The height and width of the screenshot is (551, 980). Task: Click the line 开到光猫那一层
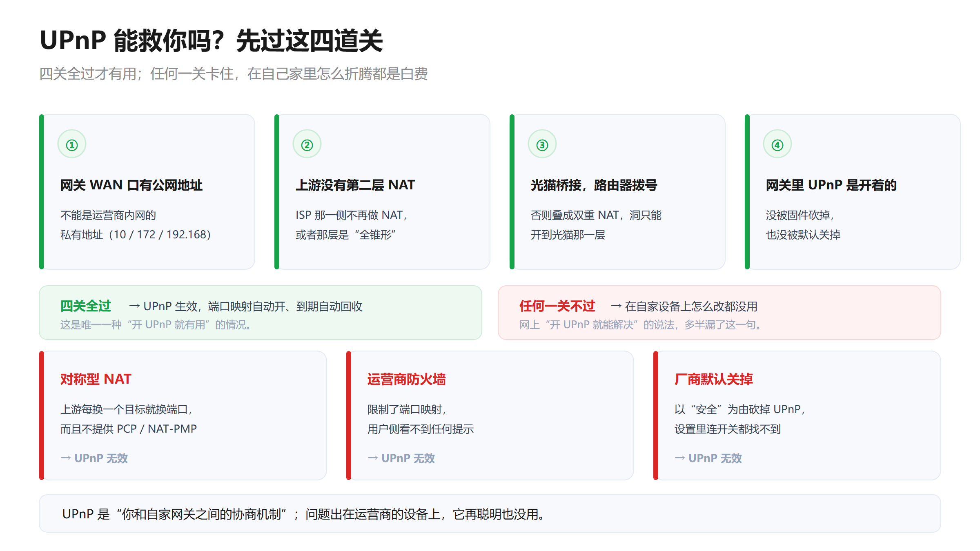tap(568, 235)
